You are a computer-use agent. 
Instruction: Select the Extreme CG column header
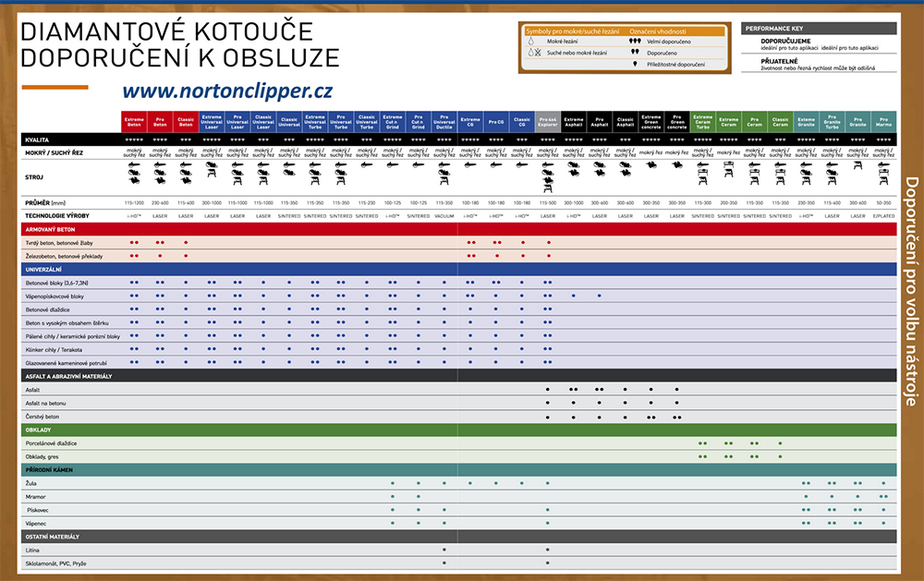[470, 121]
